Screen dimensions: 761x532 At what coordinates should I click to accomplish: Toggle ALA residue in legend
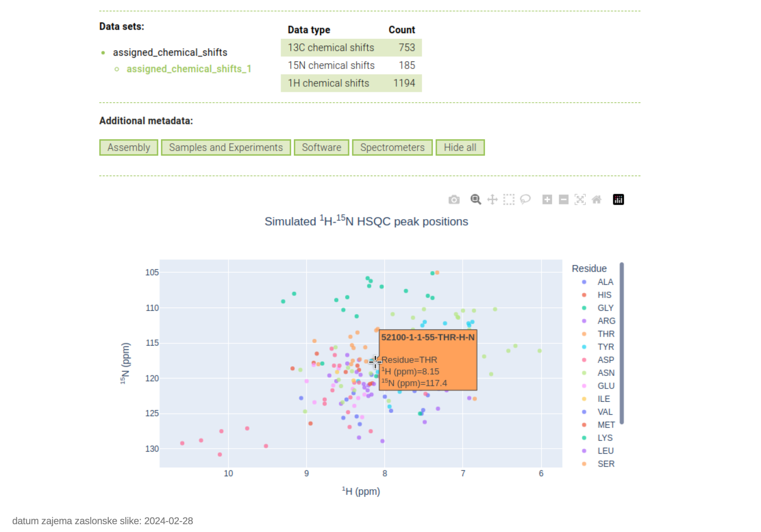[x=598, y=282]
